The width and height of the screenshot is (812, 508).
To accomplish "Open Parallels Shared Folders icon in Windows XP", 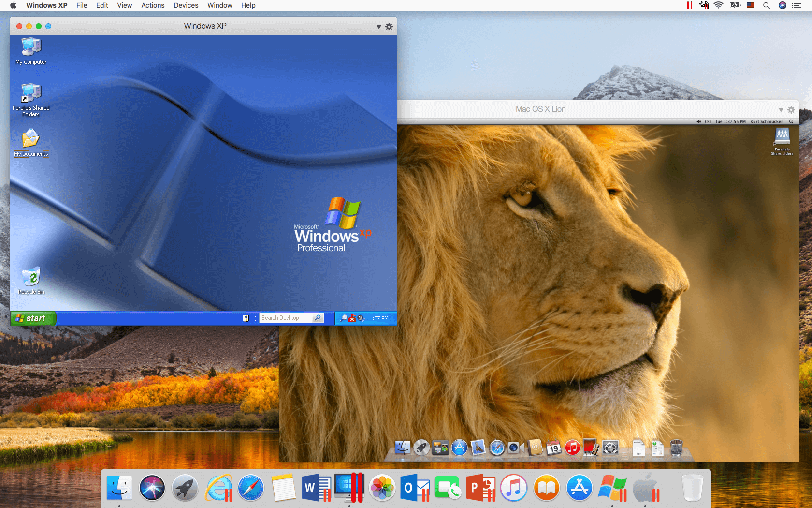I will pos(31,100).
